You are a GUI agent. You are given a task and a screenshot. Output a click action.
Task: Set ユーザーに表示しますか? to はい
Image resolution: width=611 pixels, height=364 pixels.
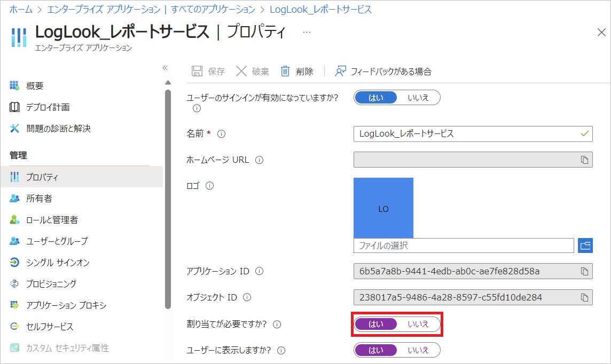376,350
